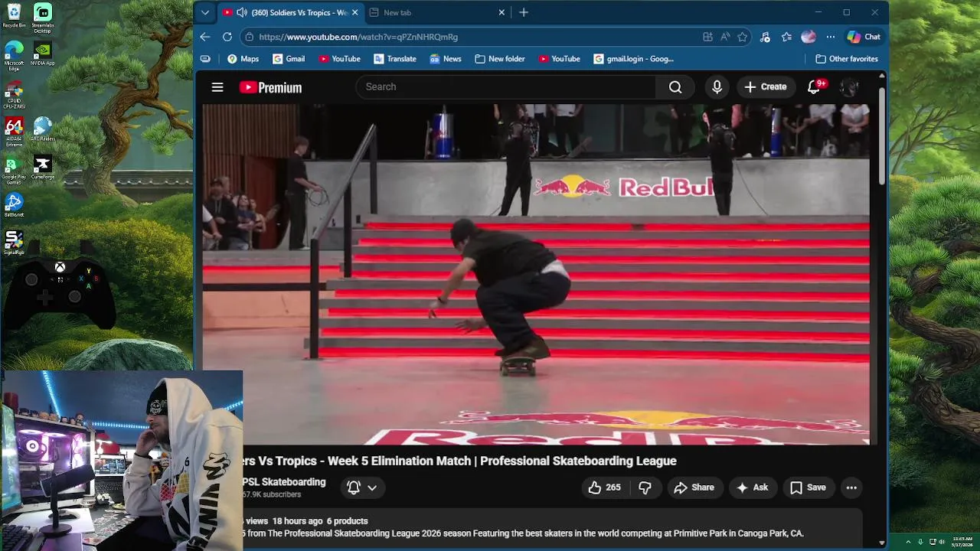Open SignalRgb desktop shortcut

(14, 243)
